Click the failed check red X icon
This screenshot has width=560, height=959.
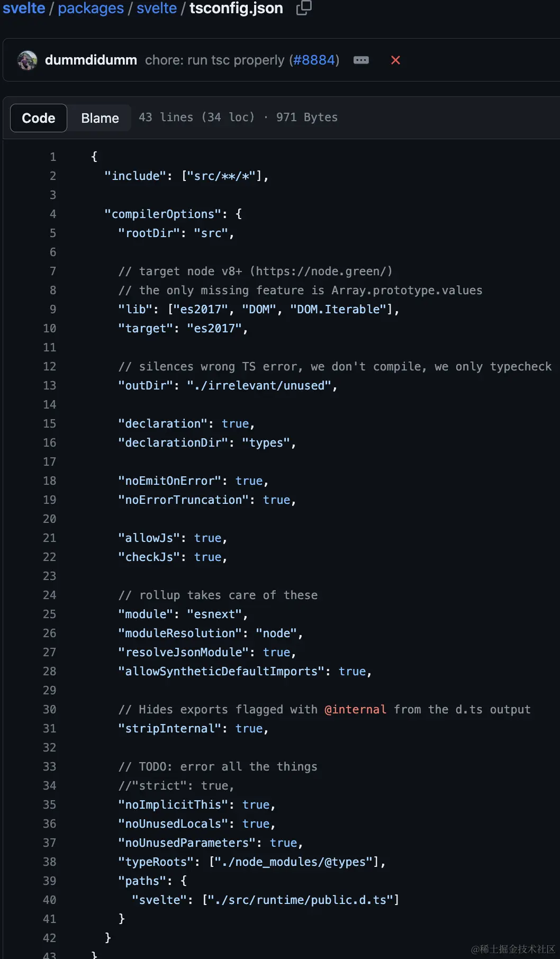pyautogui.click(x=395, y=60)
